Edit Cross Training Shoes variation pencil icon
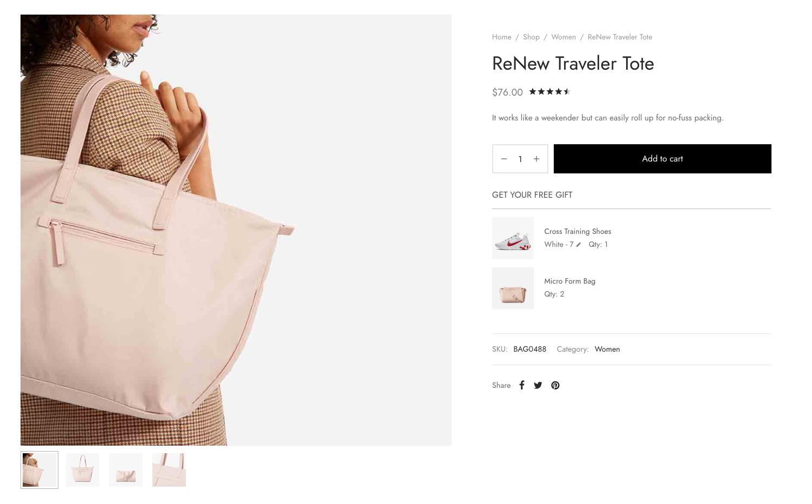The height and width of the screenshot is (504, 812). 579,245
